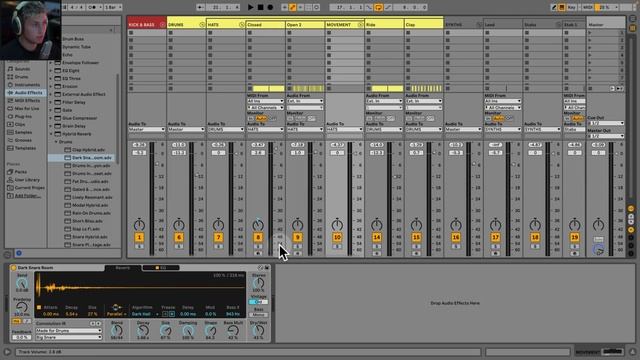
Task: Expand the Glue Compressor folder
Action: pyautogui.click(x=51, y=118)
